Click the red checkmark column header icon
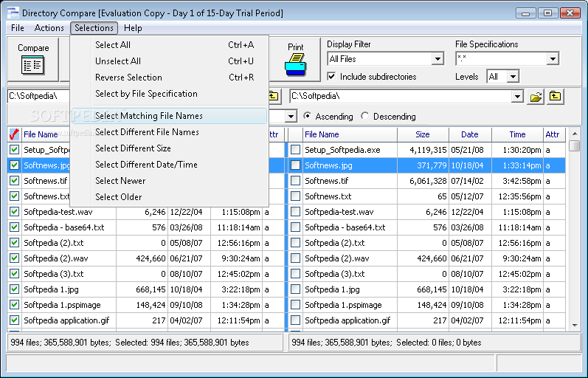This screenshot has width=588, height=378. pos(14,134)
